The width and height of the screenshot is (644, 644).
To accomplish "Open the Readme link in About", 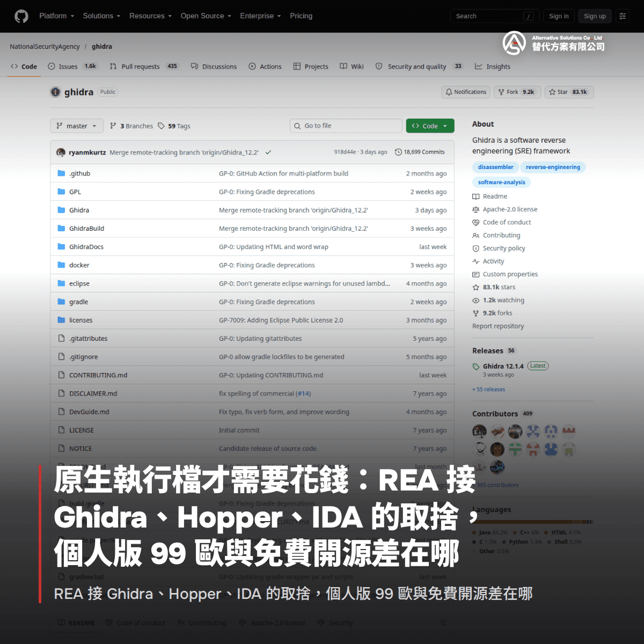I will [489, 196].
